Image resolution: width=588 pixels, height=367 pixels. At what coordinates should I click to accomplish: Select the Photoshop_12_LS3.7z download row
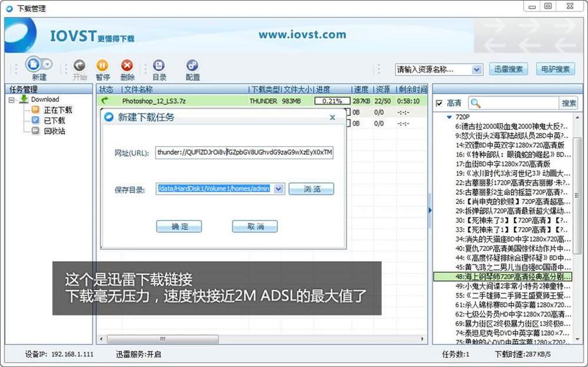click(262, 101)
